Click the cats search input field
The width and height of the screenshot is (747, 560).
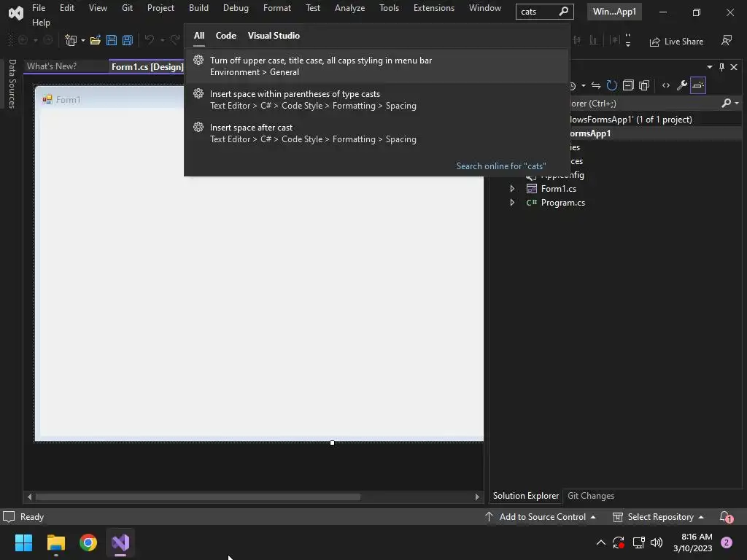pyautogui.click(x=538, y=12)
